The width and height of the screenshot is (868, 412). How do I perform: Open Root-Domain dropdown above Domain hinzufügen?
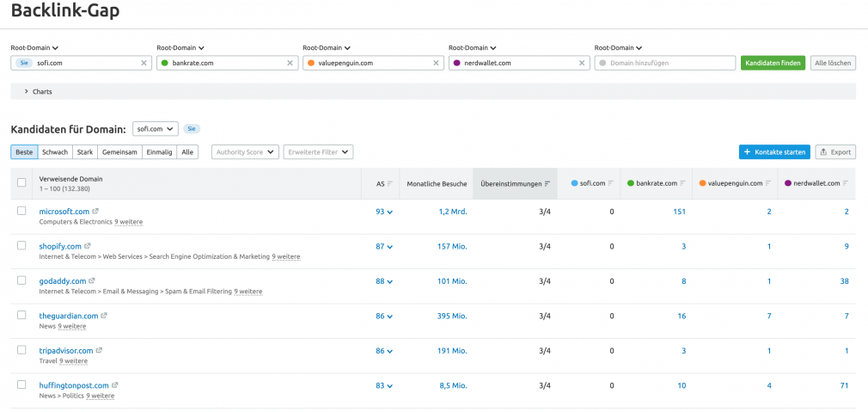click(x=618, y=48)
